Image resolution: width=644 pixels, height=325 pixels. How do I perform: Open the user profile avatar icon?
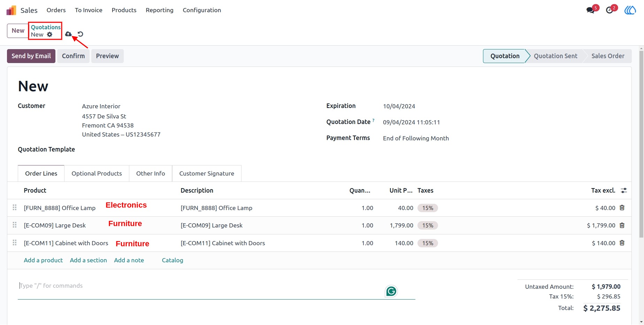click(630, 10)
